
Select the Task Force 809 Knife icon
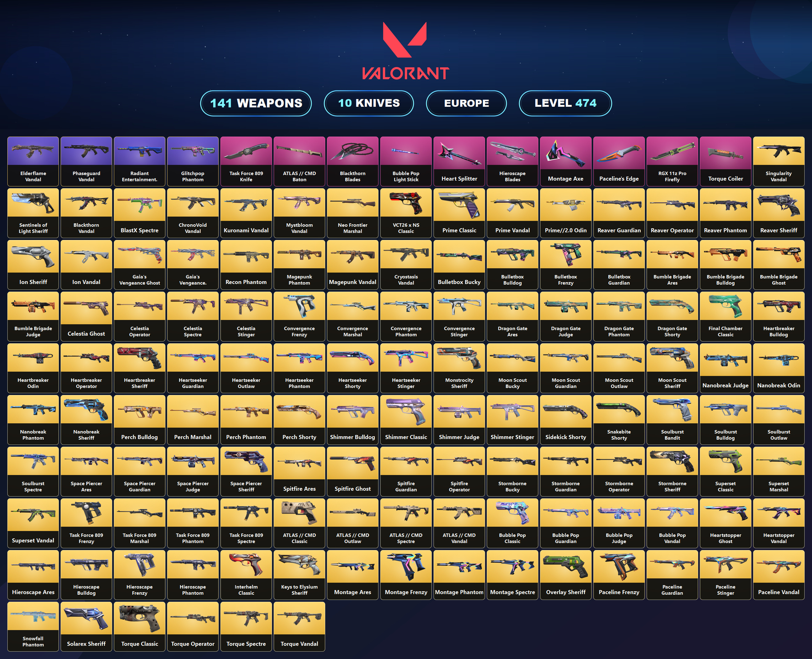coord(246,151)
